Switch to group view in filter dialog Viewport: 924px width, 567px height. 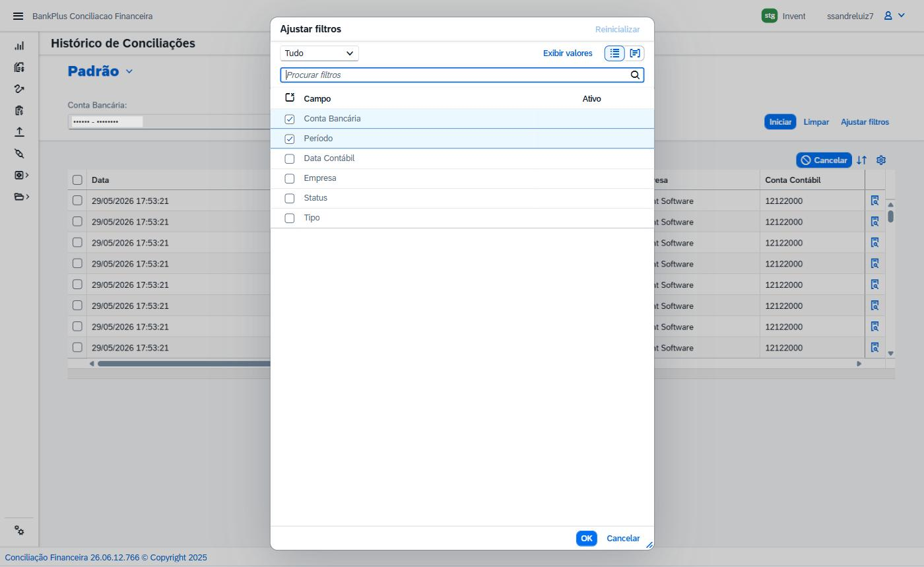[x=634, y=53]
